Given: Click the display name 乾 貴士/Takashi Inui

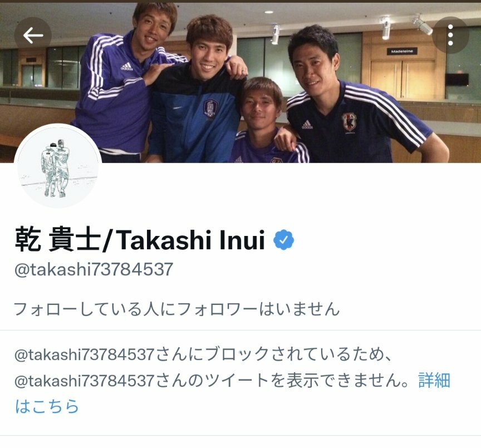Looking at the screenshot, I should (x=140, y=240).
